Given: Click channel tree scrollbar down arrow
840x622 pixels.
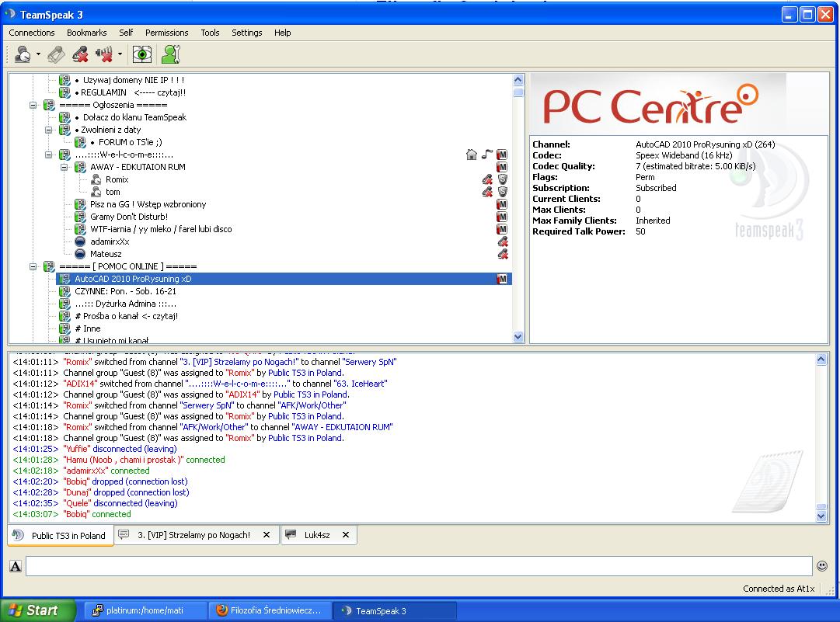Looking at the screenshot, I should point(518,337).
